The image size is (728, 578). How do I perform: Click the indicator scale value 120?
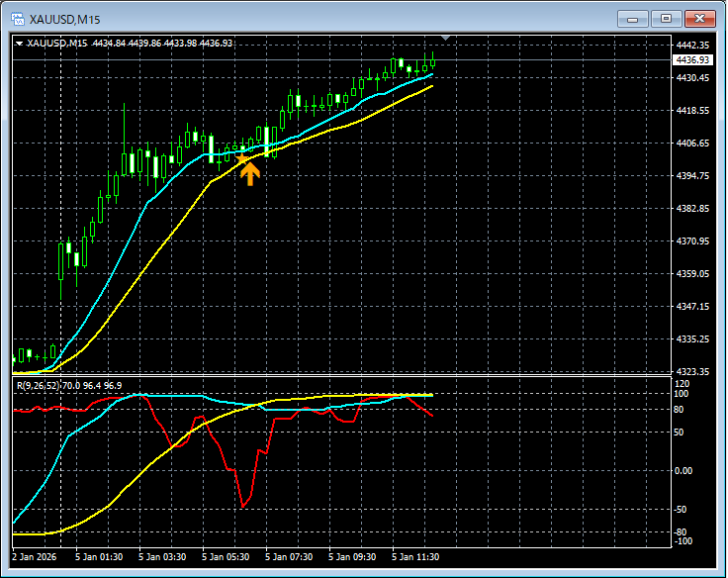[x=682, y=384]
